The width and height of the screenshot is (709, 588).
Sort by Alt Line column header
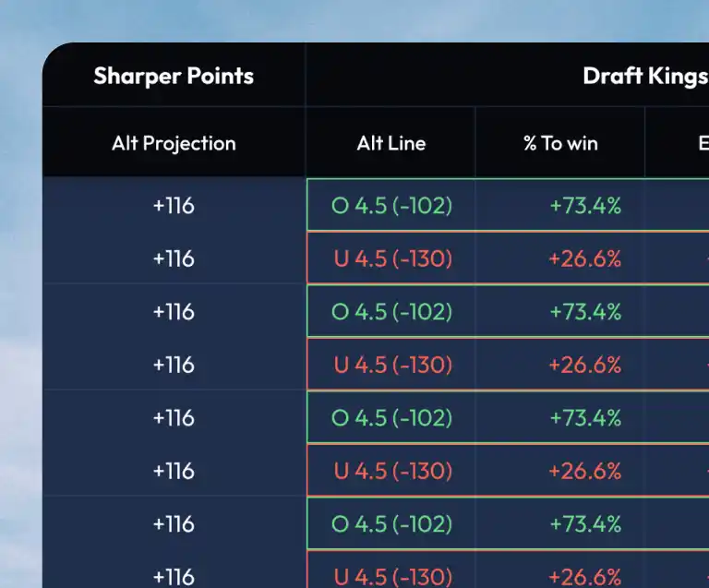tap(391, 143)
